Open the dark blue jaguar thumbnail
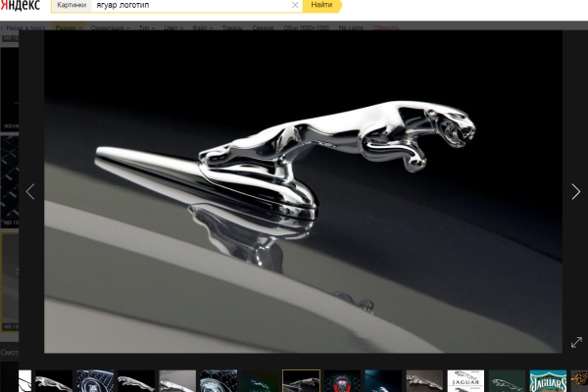 click(x=383, y=381)
